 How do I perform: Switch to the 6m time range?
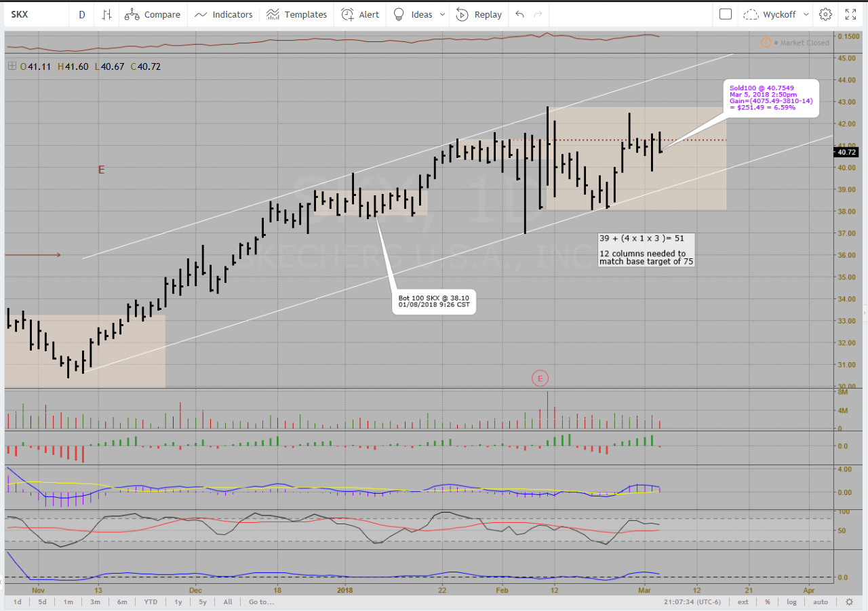(122, 602)
